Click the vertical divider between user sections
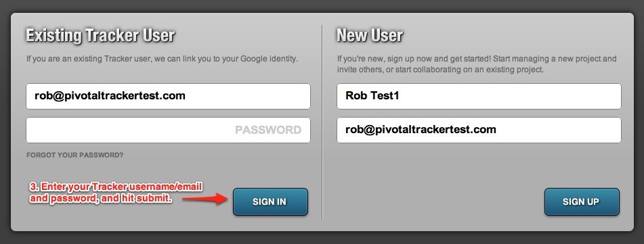The height and width of the screenshot is (244, 644). (x=322, y=122)
